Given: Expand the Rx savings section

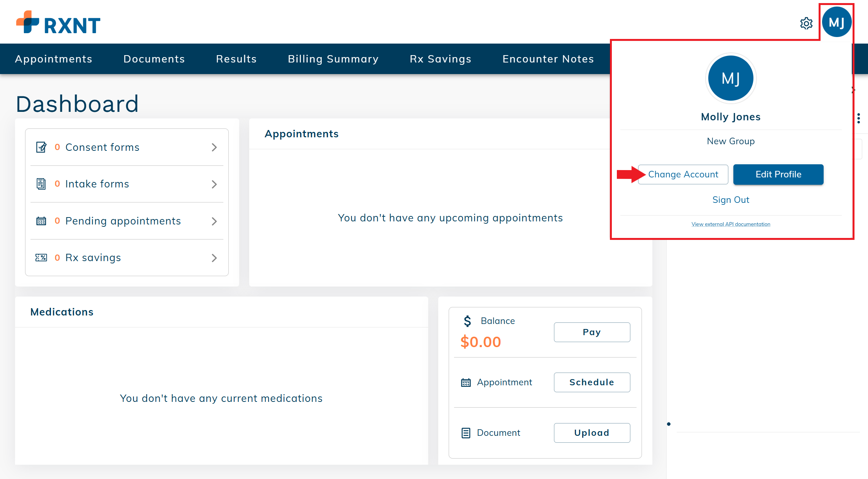Looking at the screenshot, I should coord(214,258).
